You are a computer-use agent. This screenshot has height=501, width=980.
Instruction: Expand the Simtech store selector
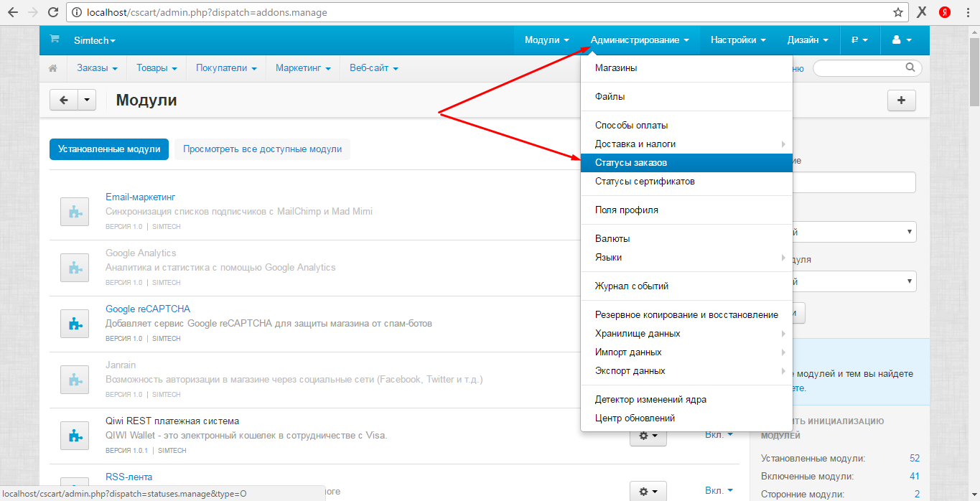point(95,40)
